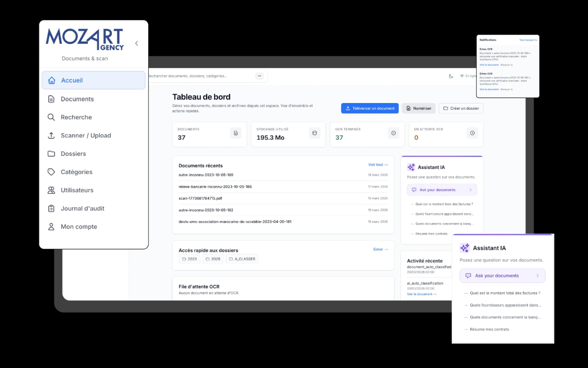Screen dimensions: 588x368
Task: Click Tout marquer lu in Notifications popup
Action: click(528, 40)
